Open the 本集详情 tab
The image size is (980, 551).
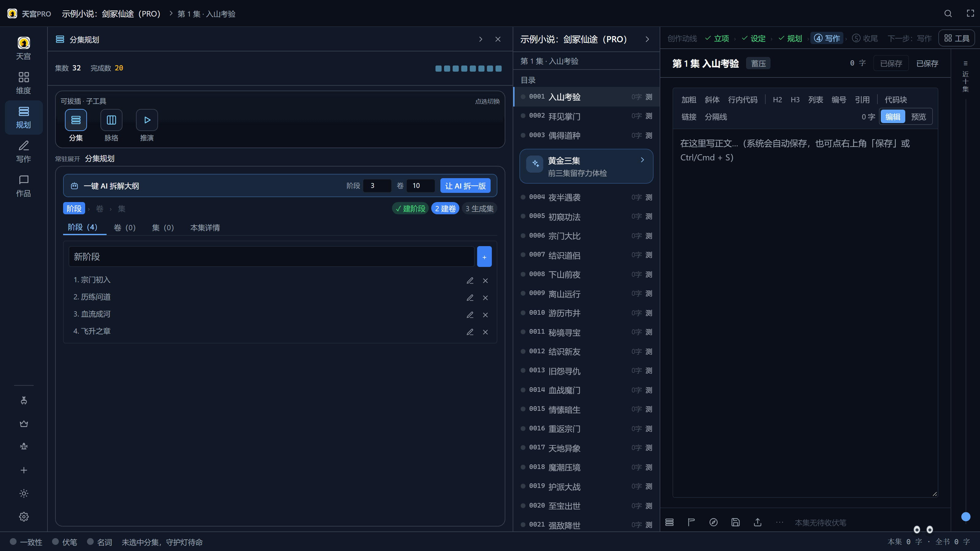tap(205, 227)
